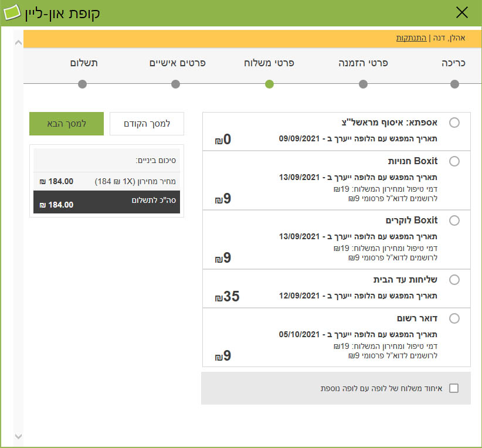Screen dimensions: 482x448
Task: Open the תשלום step
Action: 84,63
